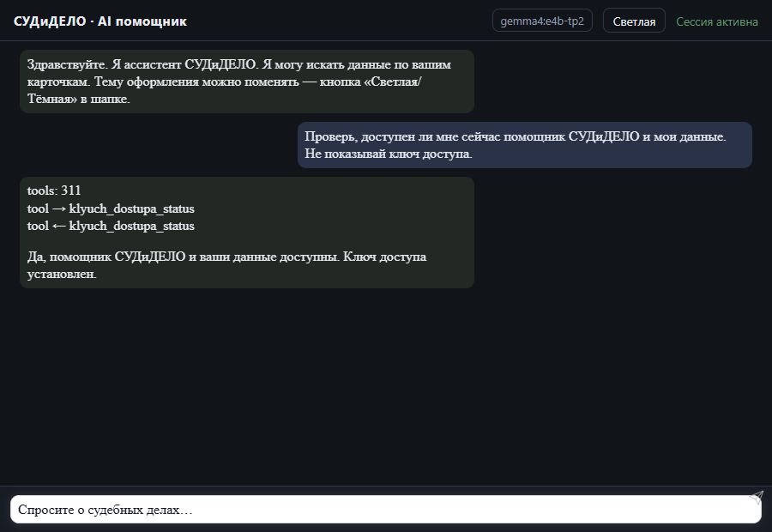Click the 'tools: 311' line
Viewport: 772px width, 532px height.
pos(54,190)
